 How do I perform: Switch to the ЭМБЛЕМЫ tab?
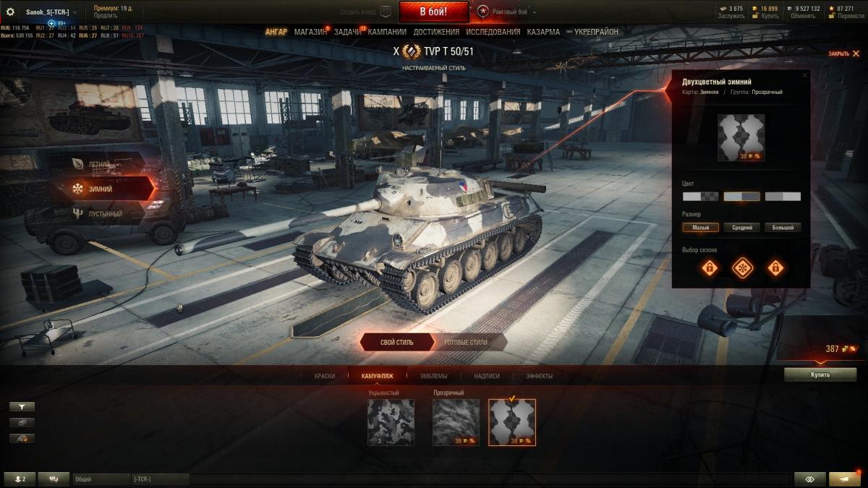(433, 376)
